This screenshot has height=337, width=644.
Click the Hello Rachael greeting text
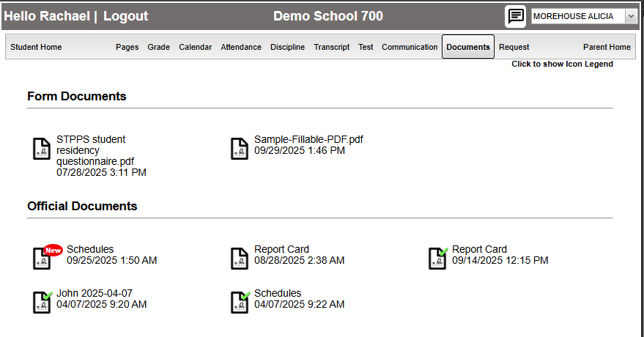click(47, 16)
